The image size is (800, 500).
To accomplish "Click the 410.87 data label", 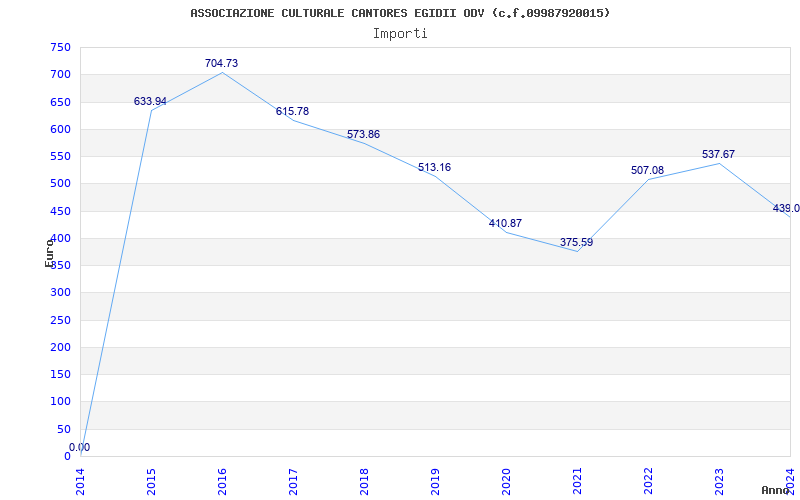I will click(505, 223).
